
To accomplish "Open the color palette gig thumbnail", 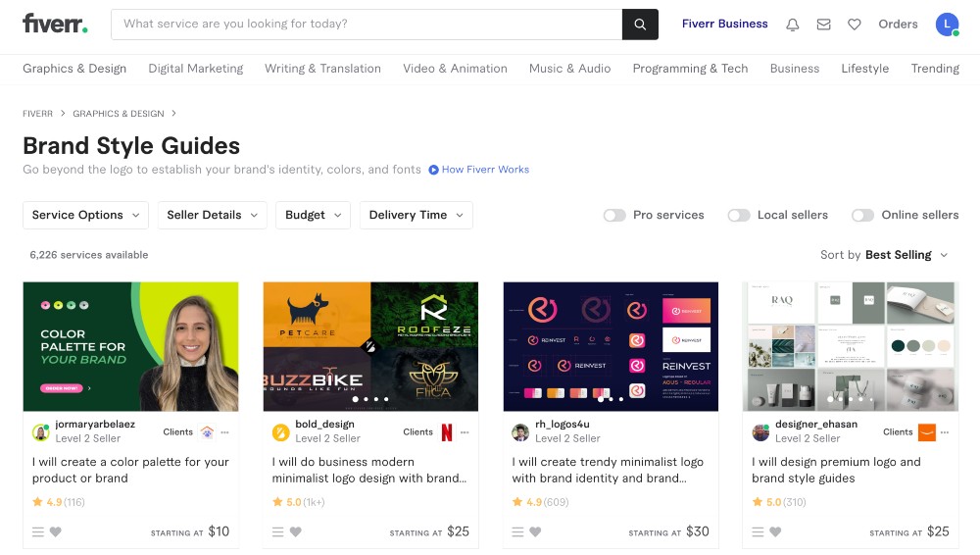I will 130,347.
